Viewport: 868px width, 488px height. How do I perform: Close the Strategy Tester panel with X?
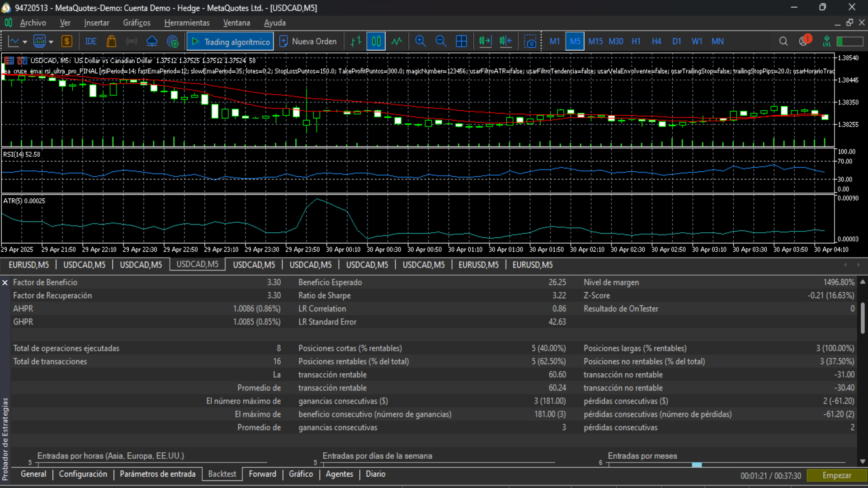click(x=5, y=282)
